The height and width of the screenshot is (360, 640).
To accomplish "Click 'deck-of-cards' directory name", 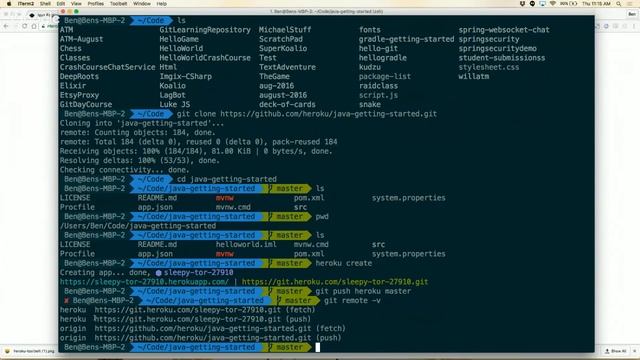I will tap(287, 104).
